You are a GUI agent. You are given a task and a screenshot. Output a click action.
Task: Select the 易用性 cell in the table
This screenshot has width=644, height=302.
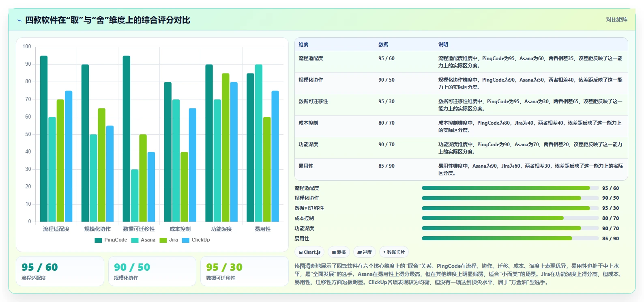point(306,166)
